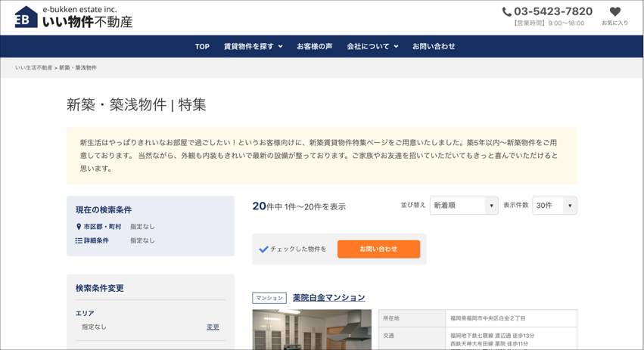644x350 pixels.
Task: Open the 並び替え sort dropdown showing 新着順
Action: (x=463, y=206)
